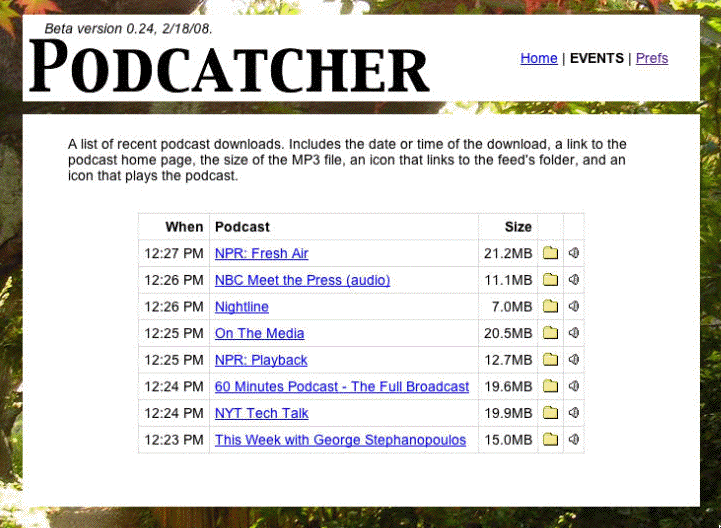721x528 pixels.
Task: Open the On The Media feed folder icon
Action: point(550,333)
